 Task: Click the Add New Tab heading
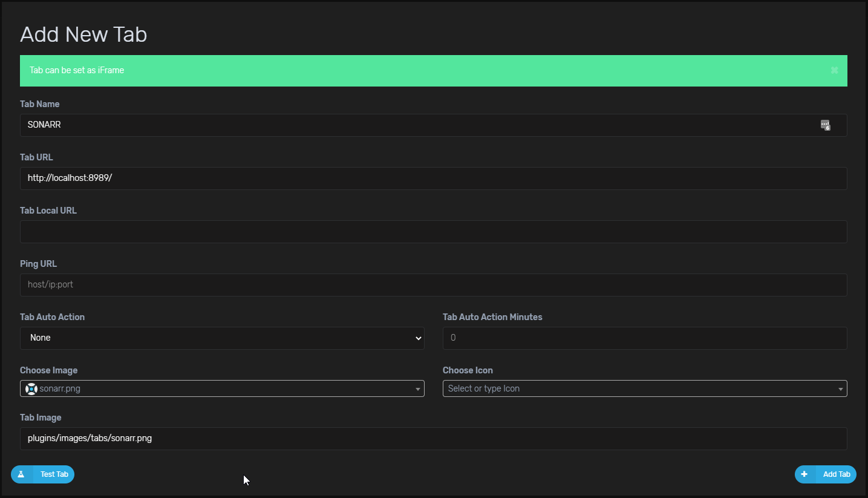(83, 34)
